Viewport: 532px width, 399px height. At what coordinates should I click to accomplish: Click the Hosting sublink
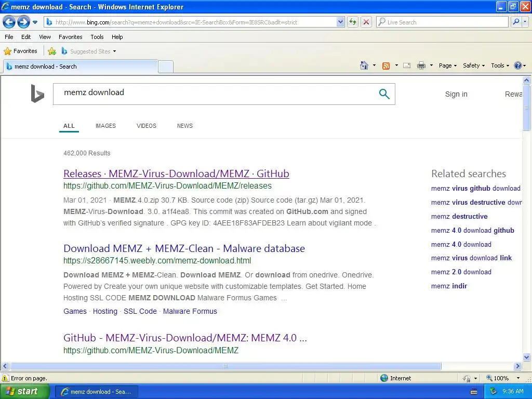pyautogui.click(x=105, y=311)
